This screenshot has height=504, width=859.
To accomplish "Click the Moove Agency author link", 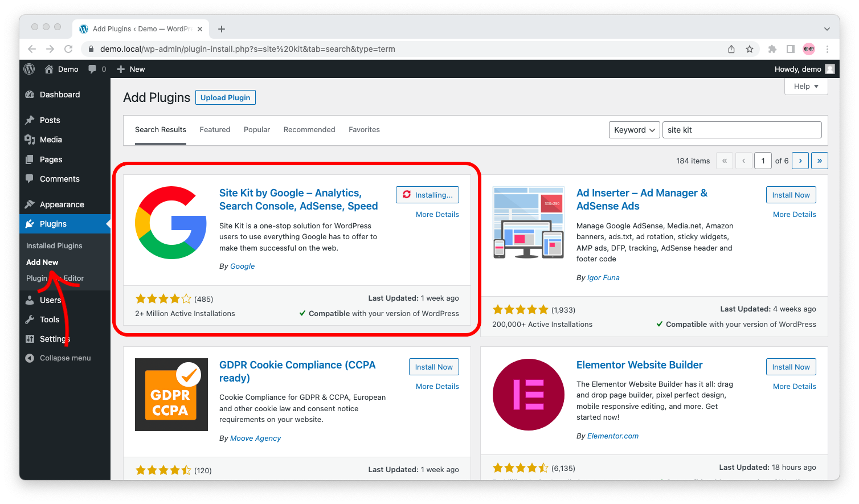I will click(x=255, y=439).
